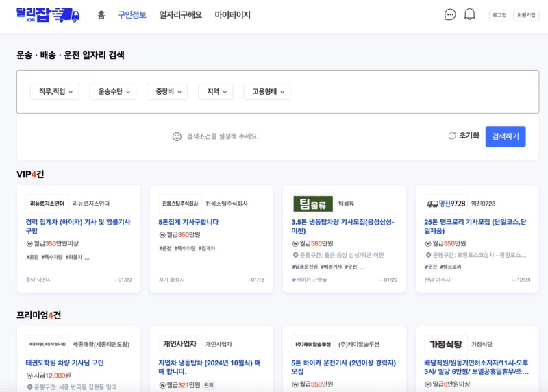Open the 마이페이지 menu
The image size is (548, 392).
point(232,15)
